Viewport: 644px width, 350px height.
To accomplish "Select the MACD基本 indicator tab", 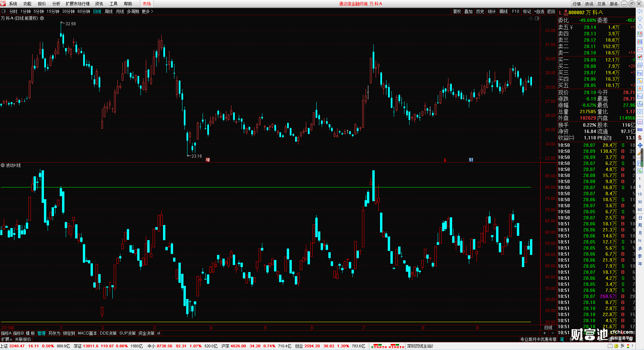I will click(87, 333).
